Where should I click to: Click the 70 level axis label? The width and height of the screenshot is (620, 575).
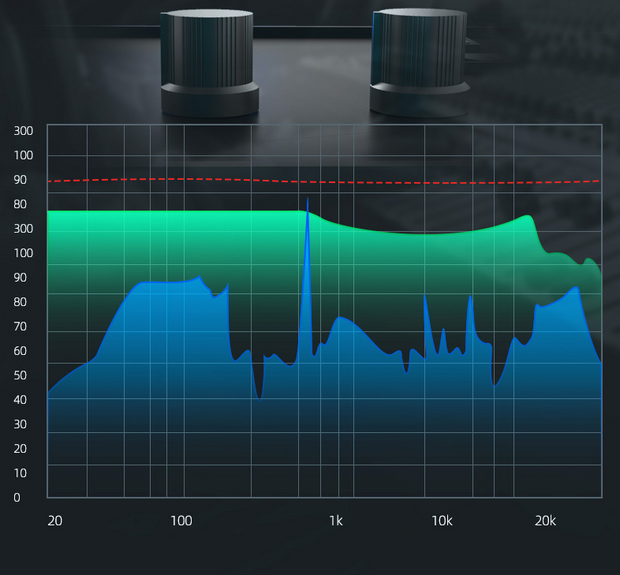pos(20,327)
